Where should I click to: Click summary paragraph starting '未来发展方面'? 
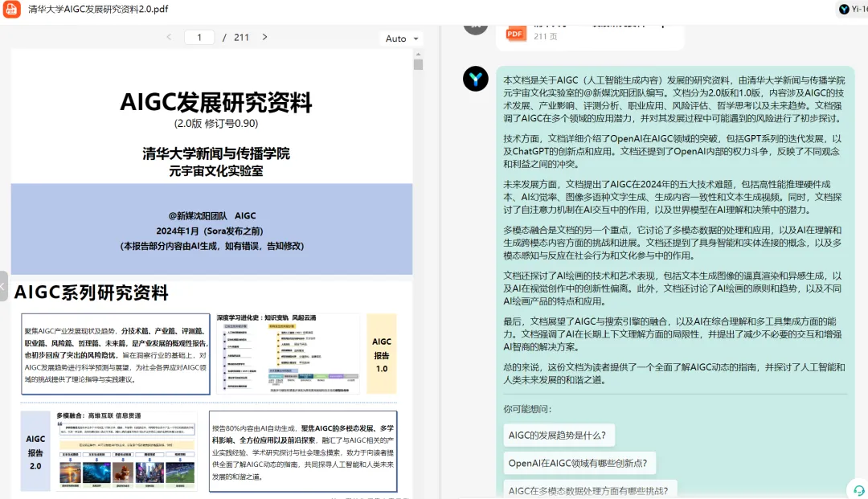[x=671, y=197]
